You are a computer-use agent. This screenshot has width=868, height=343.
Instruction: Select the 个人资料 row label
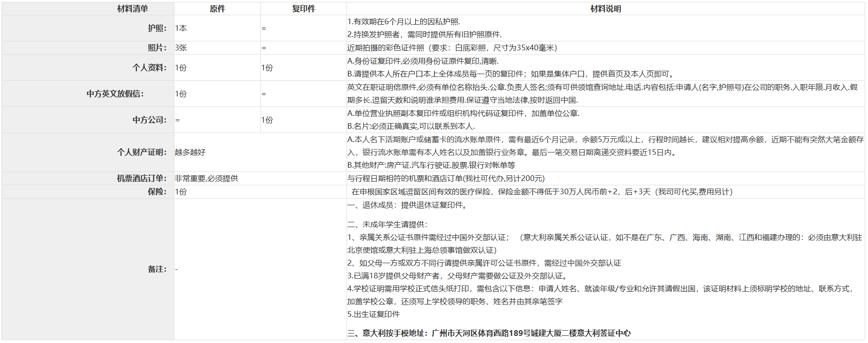tap(149, 67)
